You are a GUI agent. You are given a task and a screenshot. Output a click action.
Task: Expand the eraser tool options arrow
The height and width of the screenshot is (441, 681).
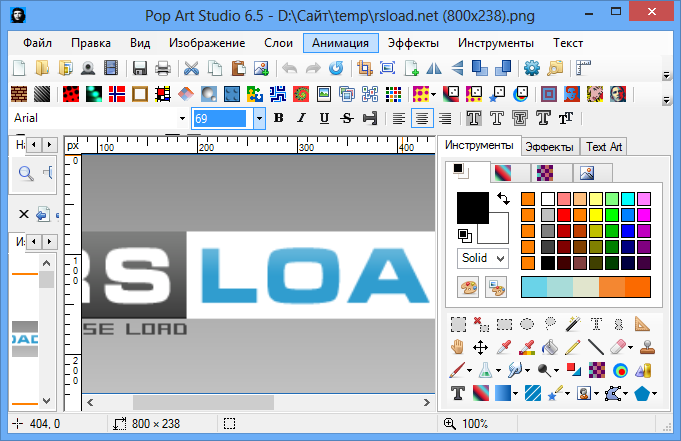tap(630, 348)
